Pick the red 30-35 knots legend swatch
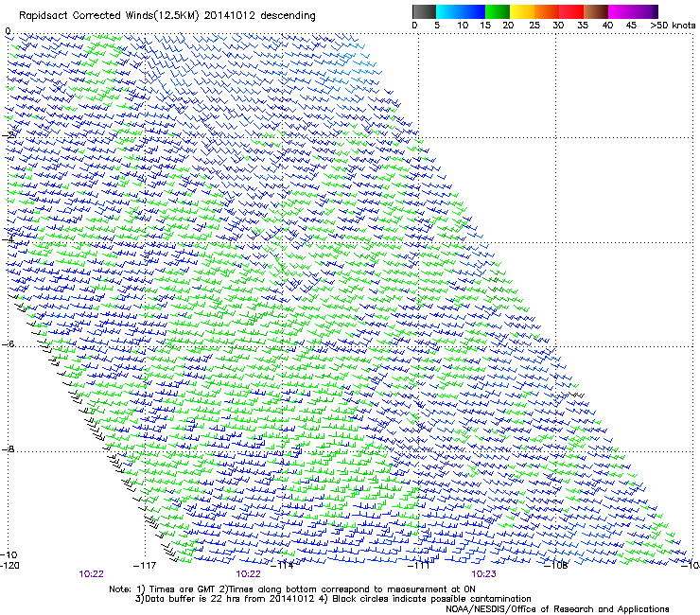Image resolution: width=700 pixels, height=615 pixels. click(x=571, y=11)
